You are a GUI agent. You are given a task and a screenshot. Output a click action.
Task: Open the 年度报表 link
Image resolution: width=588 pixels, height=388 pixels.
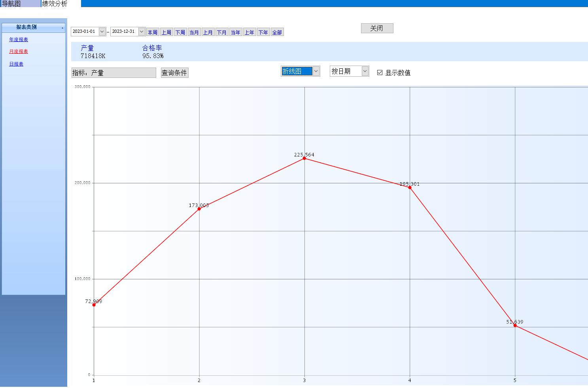click(x=19, y=40)
